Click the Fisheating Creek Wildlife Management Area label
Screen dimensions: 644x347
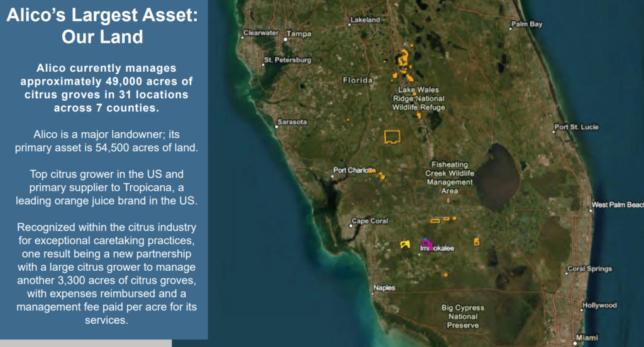click(x=449, y=178)
